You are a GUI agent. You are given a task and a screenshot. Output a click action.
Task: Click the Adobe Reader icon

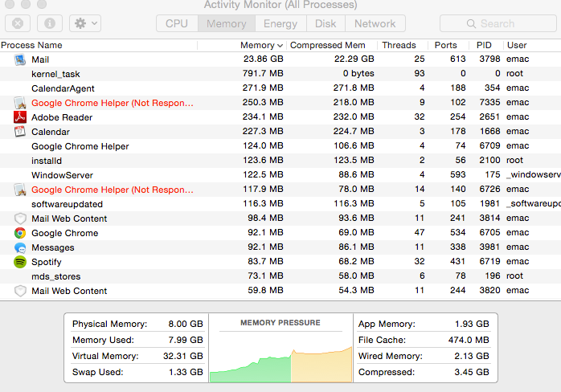pos(20,117)
